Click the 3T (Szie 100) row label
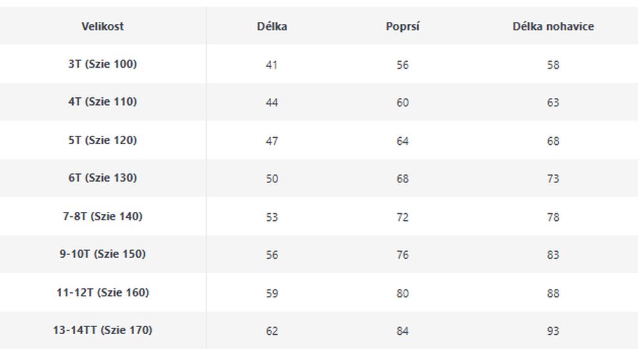Viewport: 644px width, 349px height. (102, 64)
